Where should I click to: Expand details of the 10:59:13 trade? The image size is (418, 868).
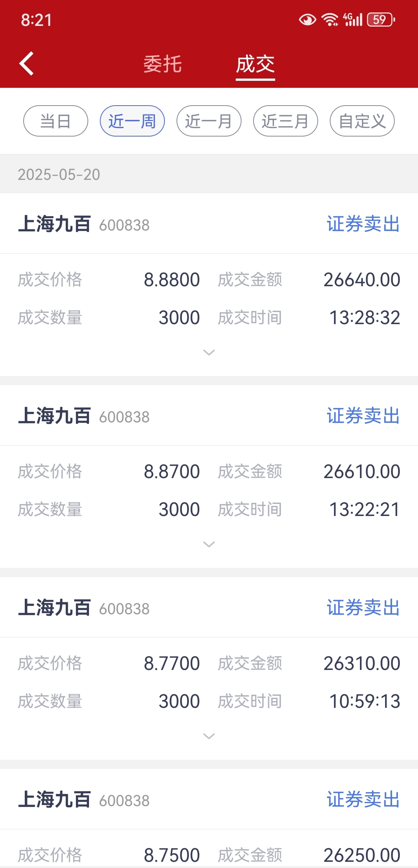click(x=209, y=736)
